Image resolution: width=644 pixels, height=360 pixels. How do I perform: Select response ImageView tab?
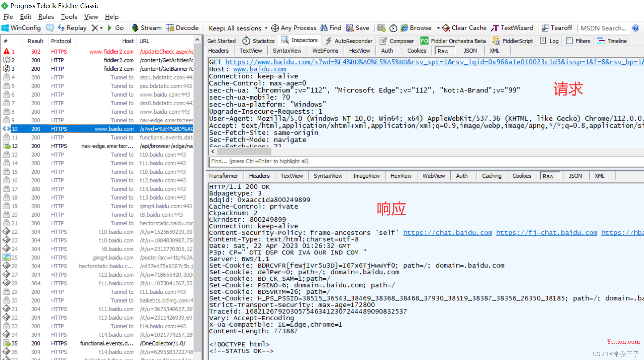point(366,176)
